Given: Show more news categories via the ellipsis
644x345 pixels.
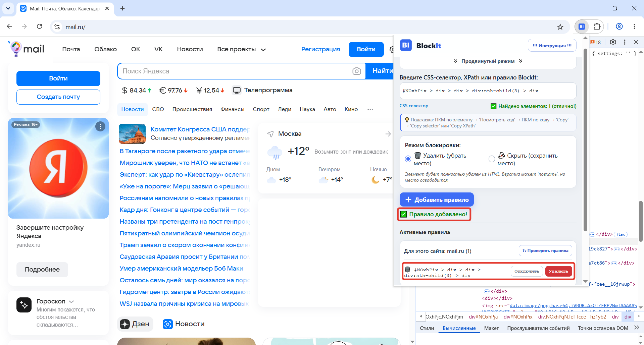Looking at the screenshot, I should click(370, 110).
